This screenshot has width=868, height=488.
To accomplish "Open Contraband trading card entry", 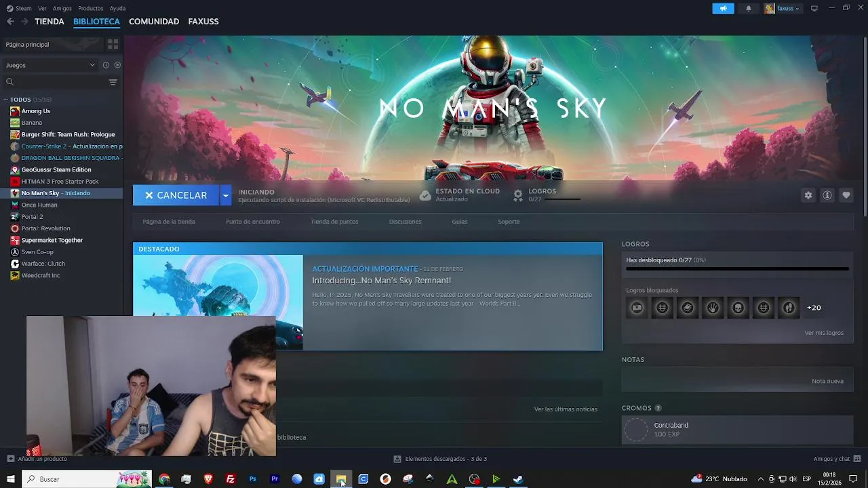I will tap(737, 430).
